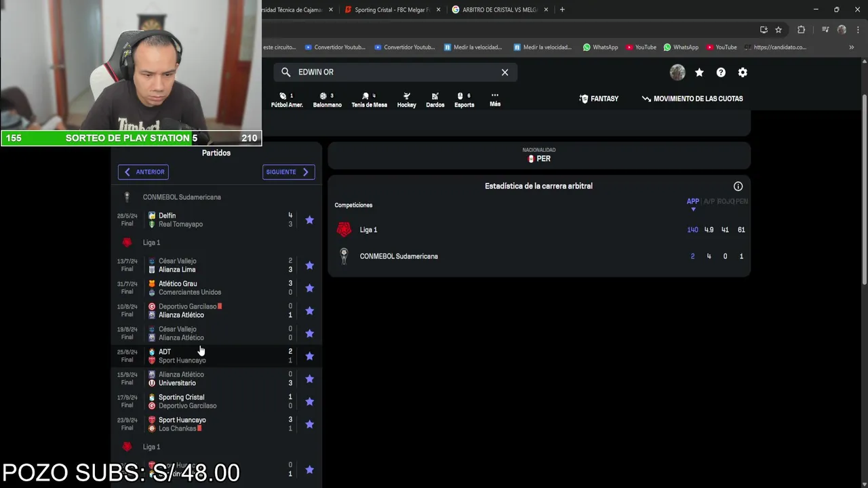Favorite the Delfín vs Real Tomayapo match
868x488 pixels.
coord(309,220)
